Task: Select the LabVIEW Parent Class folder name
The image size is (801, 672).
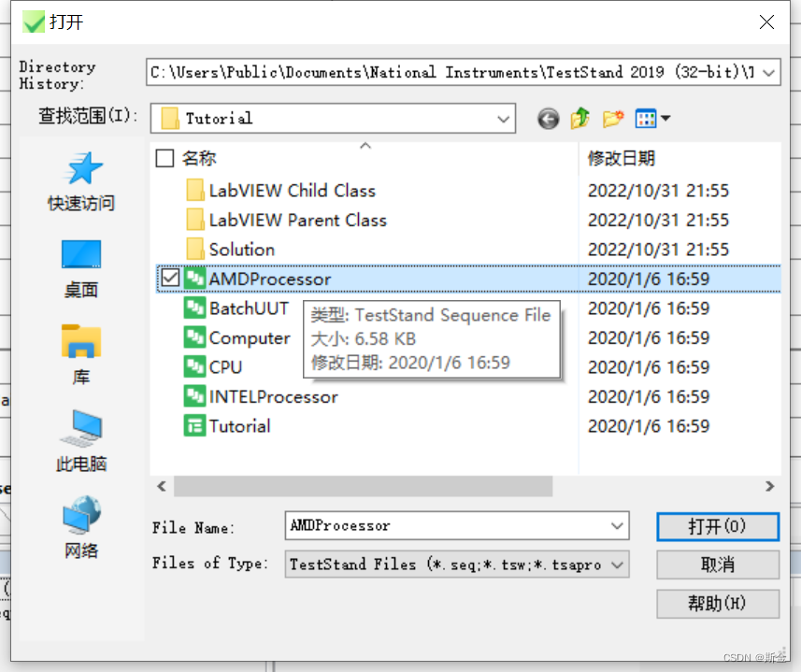Action: click(298, 220)
